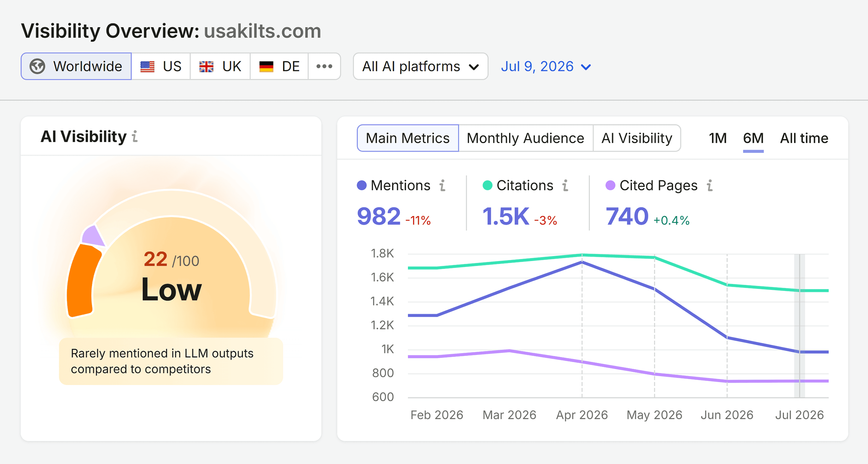
Task: Toggle Cited Pages series via purple dot
Action: pos(610,185)
